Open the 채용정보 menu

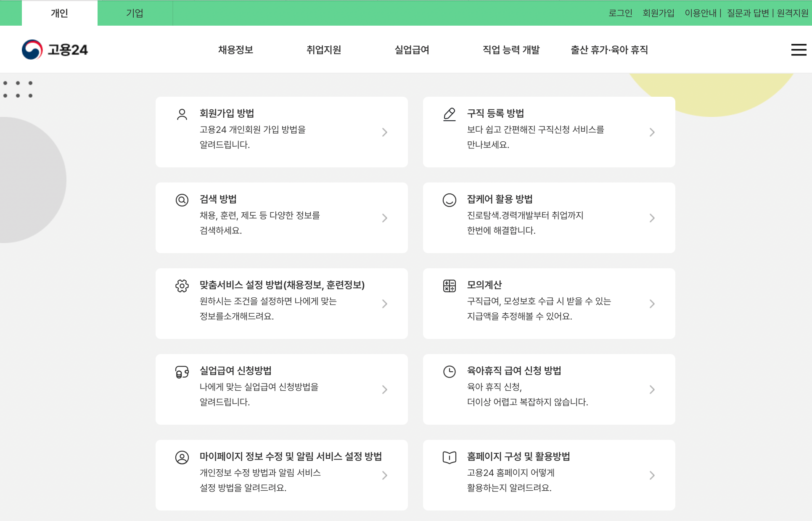click(235, 50)
